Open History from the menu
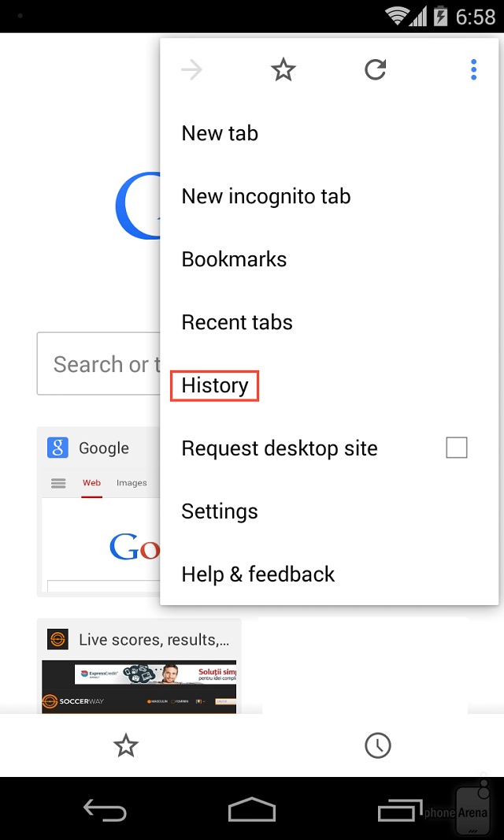 click(213, 385)
